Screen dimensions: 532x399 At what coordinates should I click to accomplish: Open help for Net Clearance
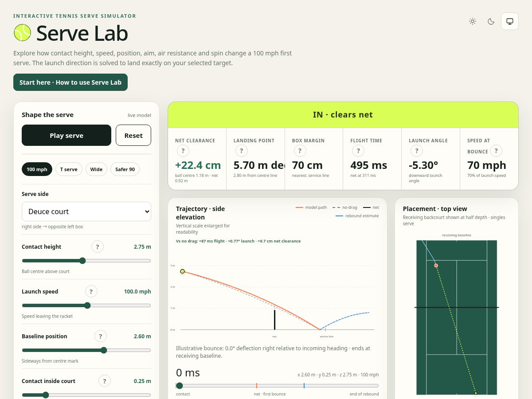183,151
